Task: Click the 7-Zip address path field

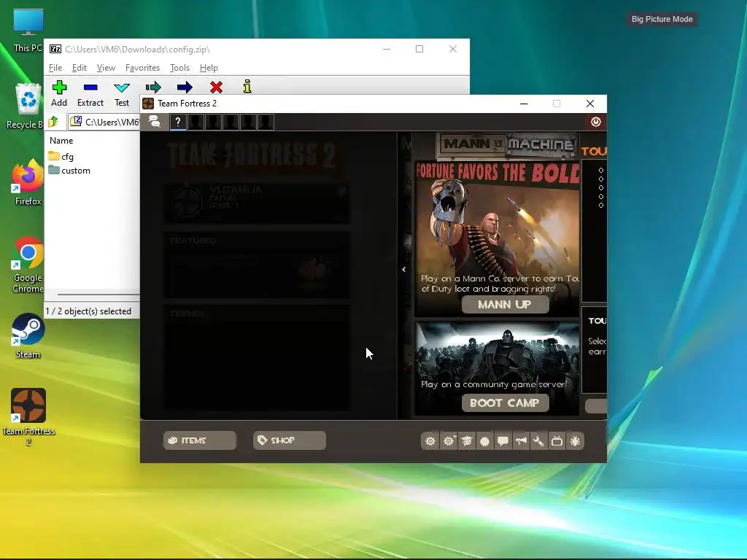Action: coord(104,122)
